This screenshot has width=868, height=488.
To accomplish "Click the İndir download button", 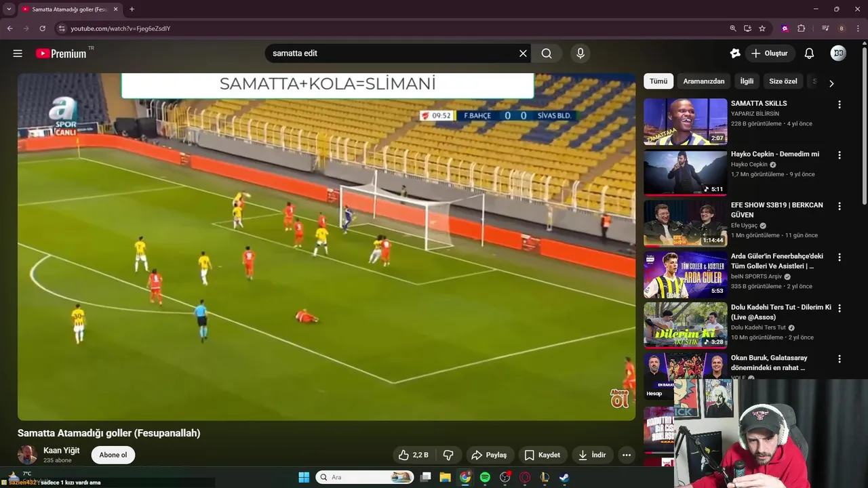I will coord(592,455).
